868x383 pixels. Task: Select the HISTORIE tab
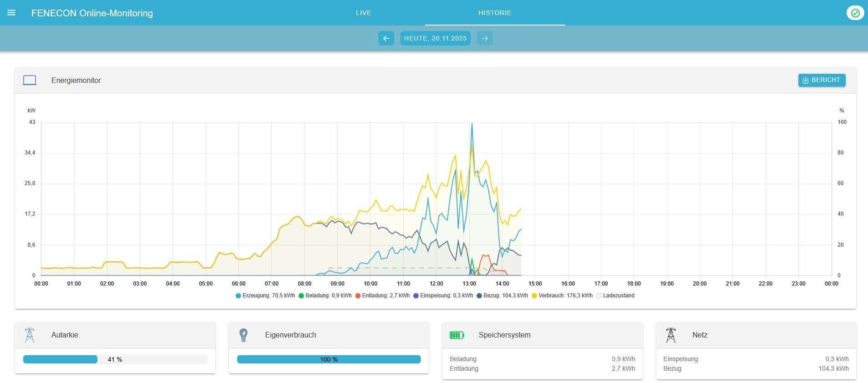coord(494,13)
